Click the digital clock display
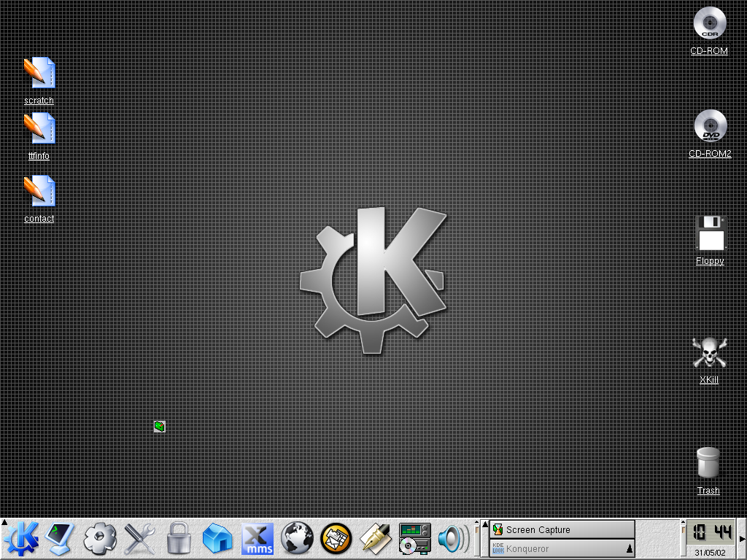 click(x=710, y=532)
